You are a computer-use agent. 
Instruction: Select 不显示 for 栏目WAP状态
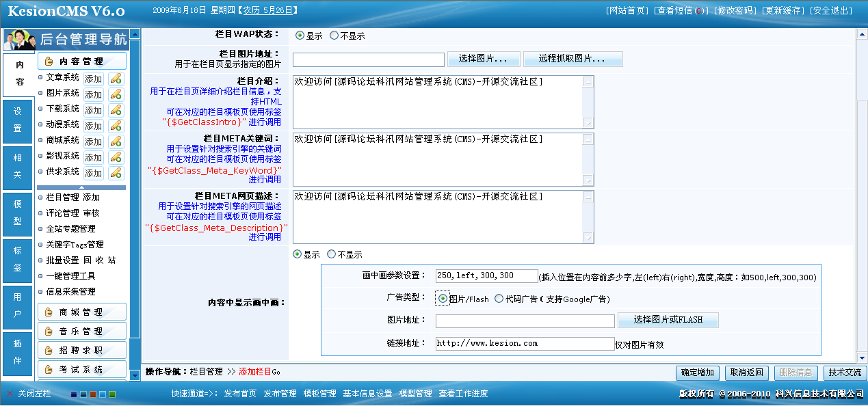point(334,36)
